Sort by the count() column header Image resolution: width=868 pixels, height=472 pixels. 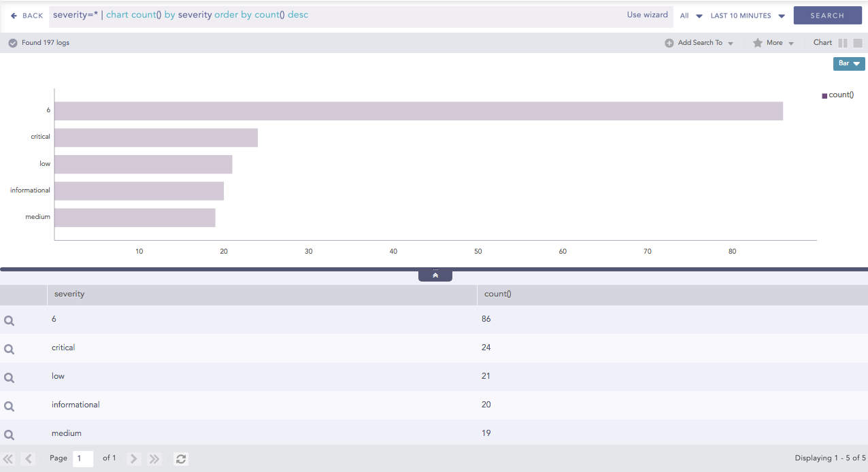pos(497,294)
